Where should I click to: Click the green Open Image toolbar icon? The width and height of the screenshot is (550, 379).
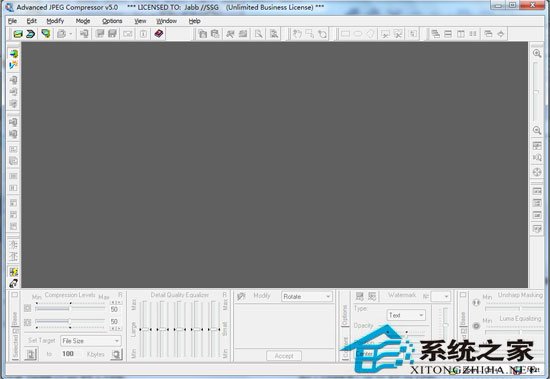(x=18, y=34)
